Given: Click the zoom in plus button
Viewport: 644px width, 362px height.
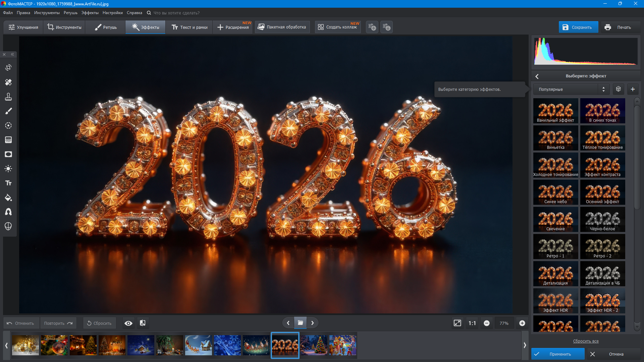Looking at the screenshot, I should tap(522, 323).
